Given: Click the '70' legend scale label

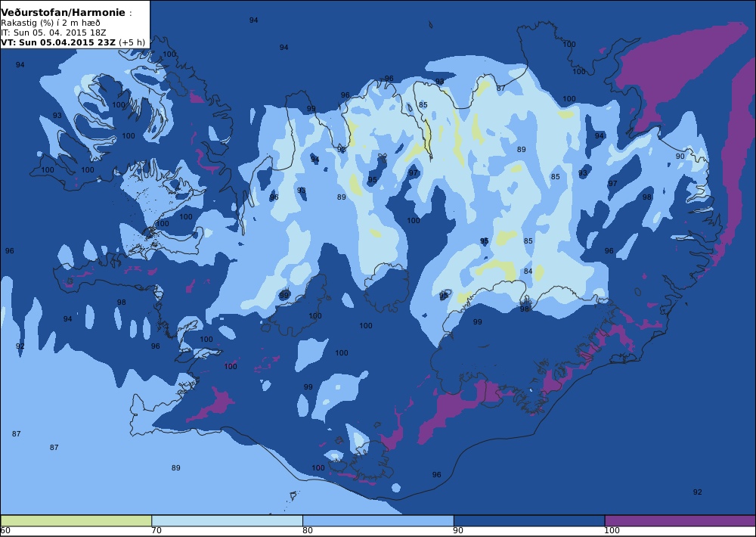Looking at the screenshot, I should 156,531.
